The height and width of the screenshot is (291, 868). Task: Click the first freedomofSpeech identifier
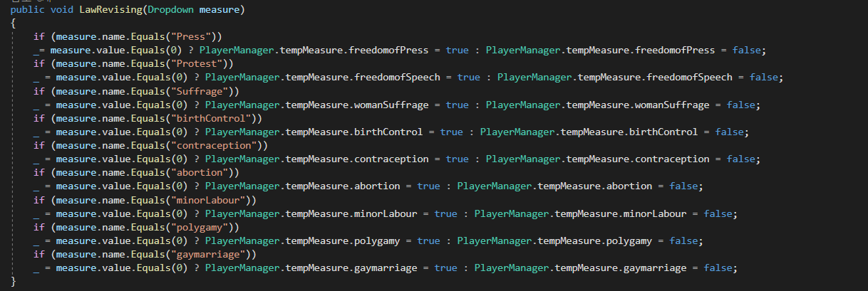pos(397,77)
